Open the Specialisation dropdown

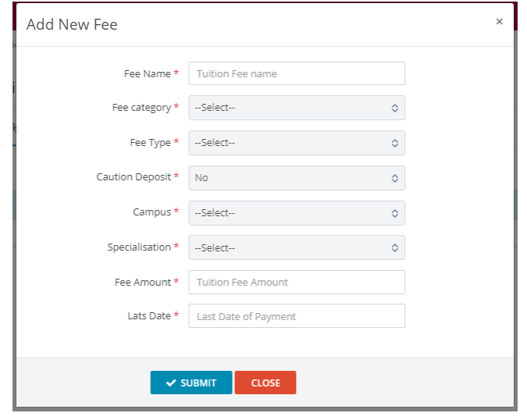coord(297,247)
